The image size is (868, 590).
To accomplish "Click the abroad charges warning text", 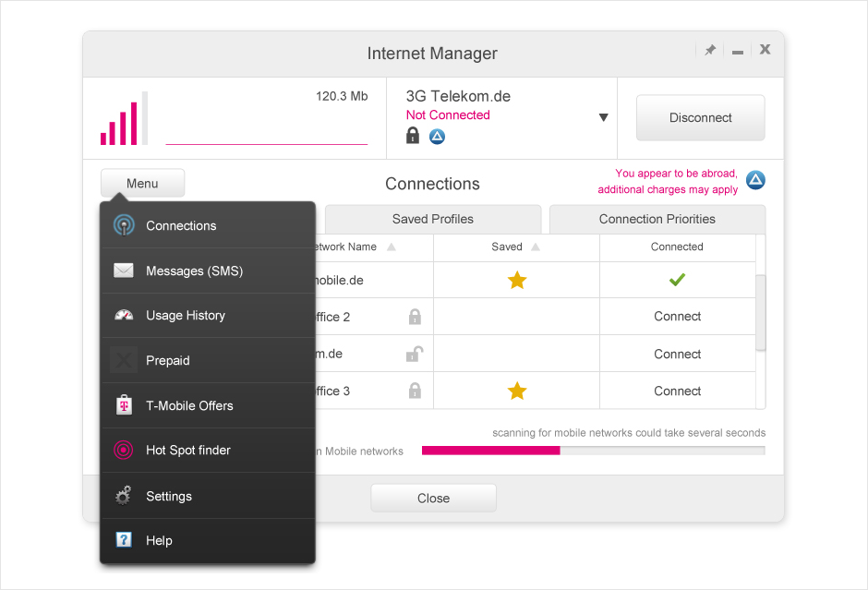I will (x=668, y=182).
